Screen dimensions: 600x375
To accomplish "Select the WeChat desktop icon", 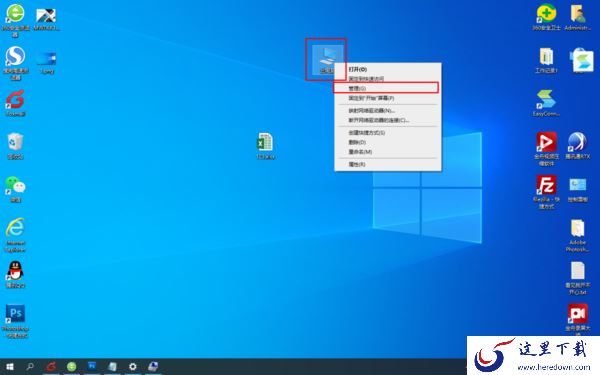I will (x=15, y=189).
